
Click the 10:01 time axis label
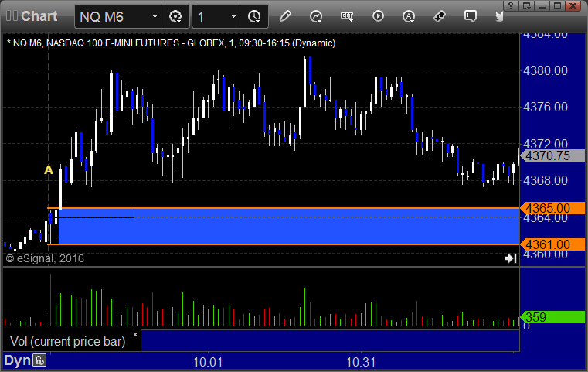(x=208, y=362)
